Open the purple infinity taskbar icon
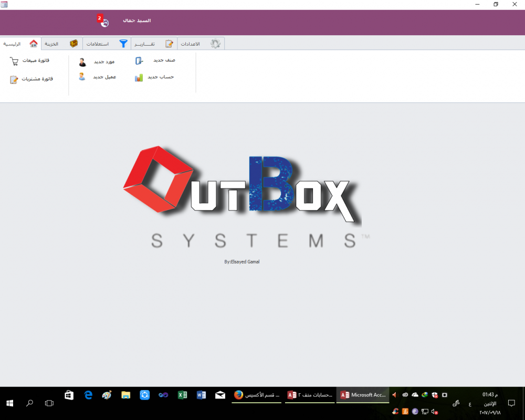 click(163, 395)
